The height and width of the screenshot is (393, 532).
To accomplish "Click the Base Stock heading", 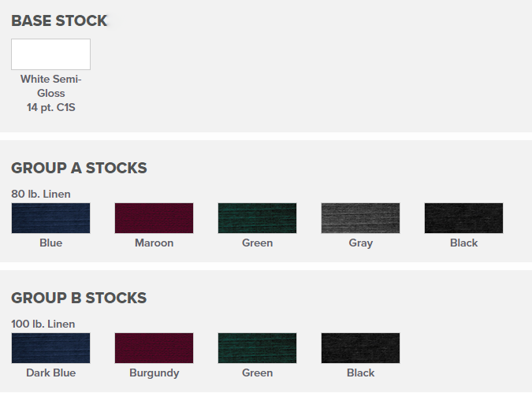I will tap(59, 21).
